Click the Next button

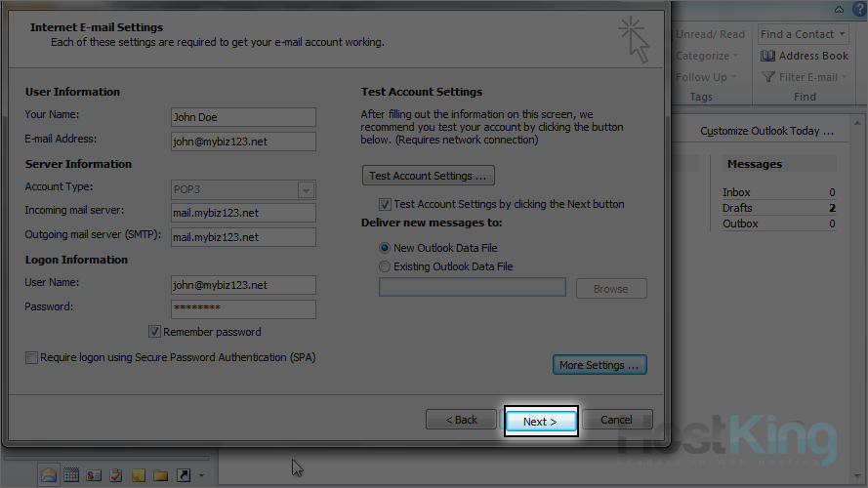[540, 421]
